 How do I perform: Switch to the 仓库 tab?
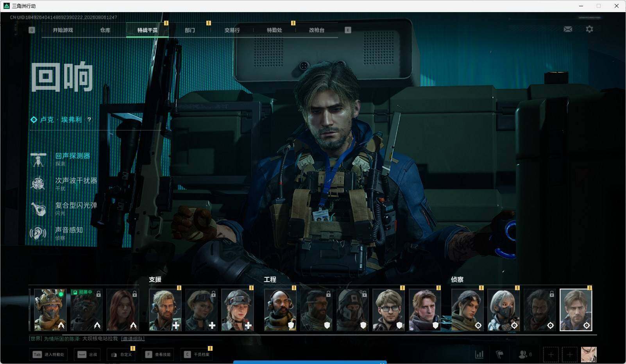(105, 30)
